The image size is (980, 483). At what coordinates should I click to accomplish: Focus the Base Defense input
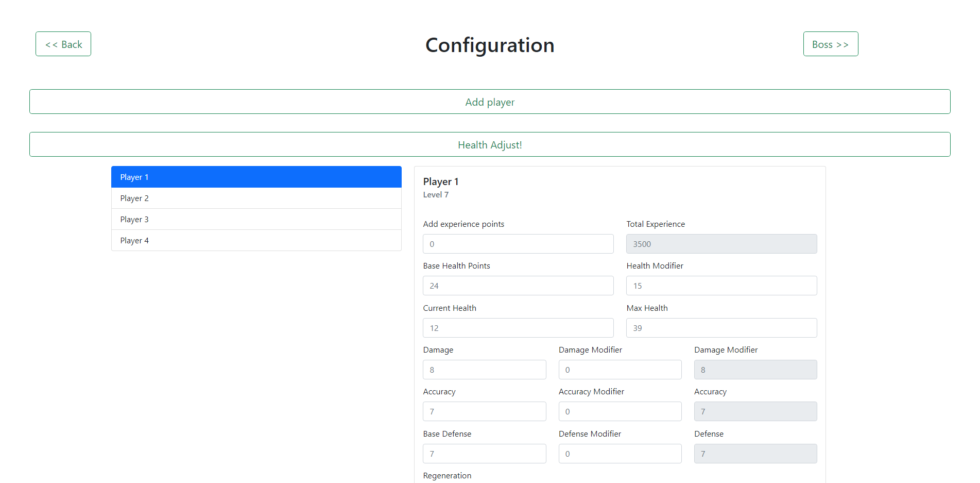[484, 454]
